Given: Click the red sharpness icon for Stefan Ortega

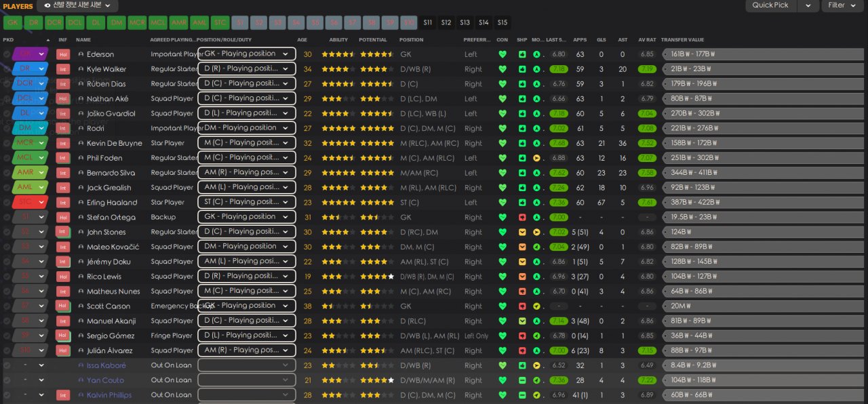Looking at the screenshot, I should click(522, 218).
